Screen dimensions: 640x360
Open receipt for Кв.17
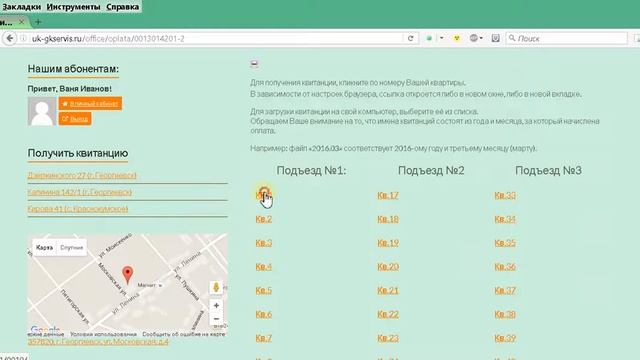[388, 195]
